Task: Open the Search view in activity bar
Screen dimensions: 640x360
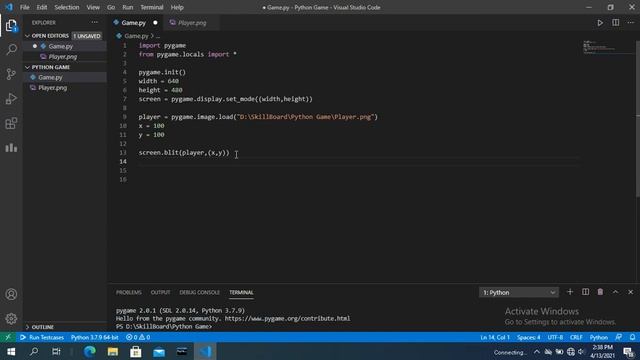Action: coord(11,50)
